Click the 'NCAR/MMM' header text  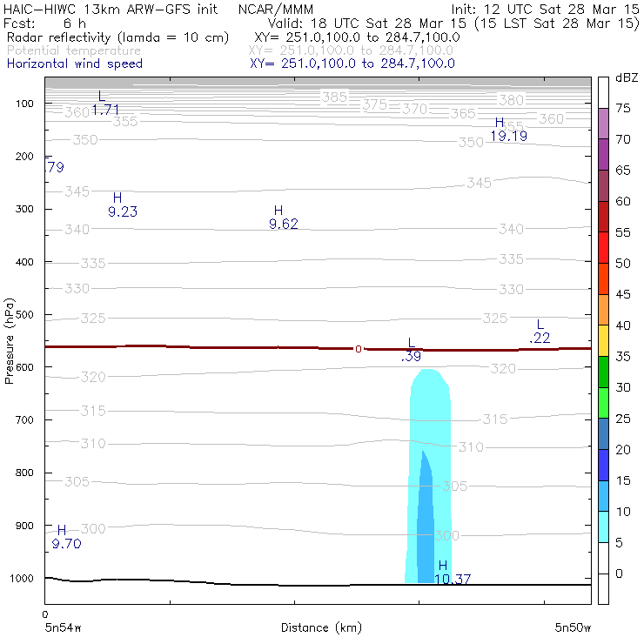point(276,9)
